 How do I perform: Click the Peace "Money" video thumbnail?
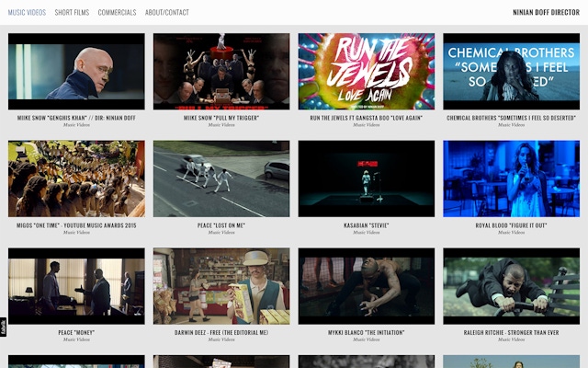[76, 286]
